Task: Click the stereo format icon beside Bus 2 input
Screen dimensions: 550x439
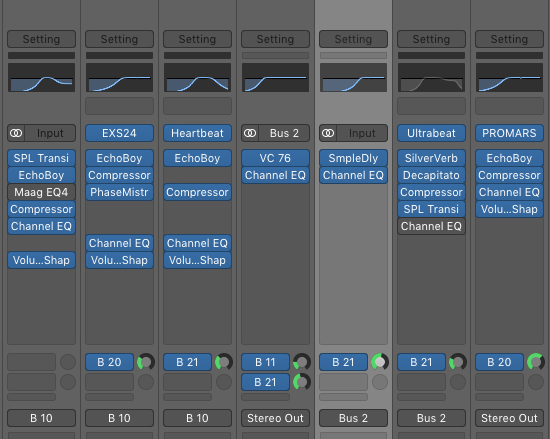Action: (x=250, y=133)
